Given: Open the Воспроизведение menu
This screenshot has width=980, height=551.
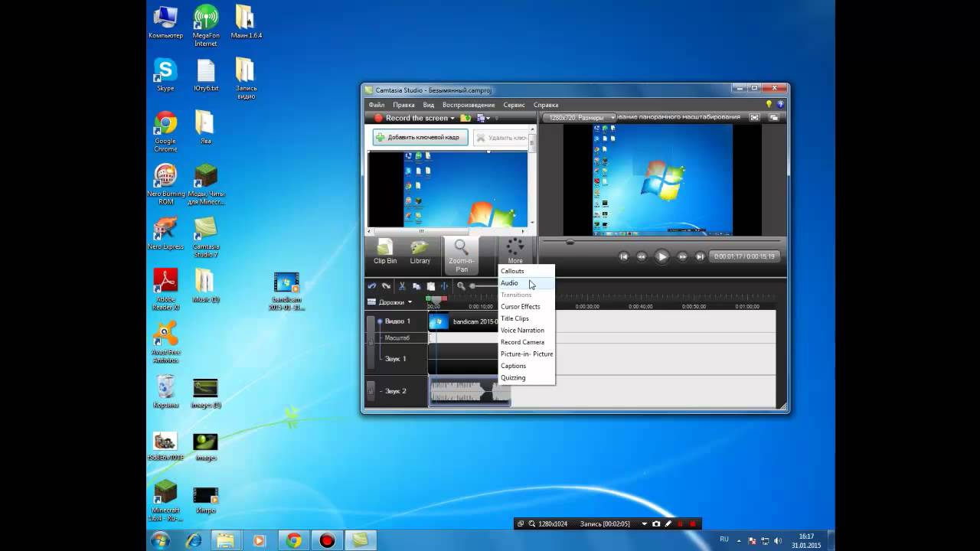Looking at the screenshot, I should coord(469,105).
